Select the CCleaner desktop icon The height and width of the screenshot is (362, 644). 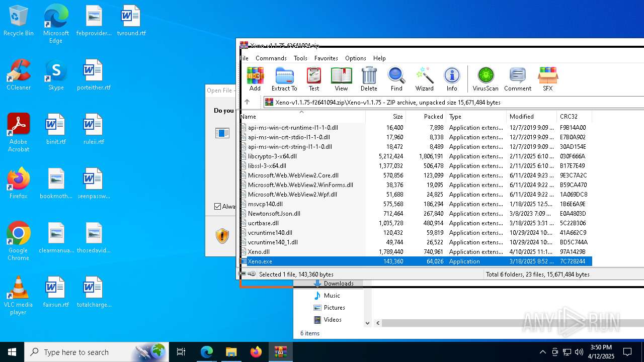pos(19,75)
